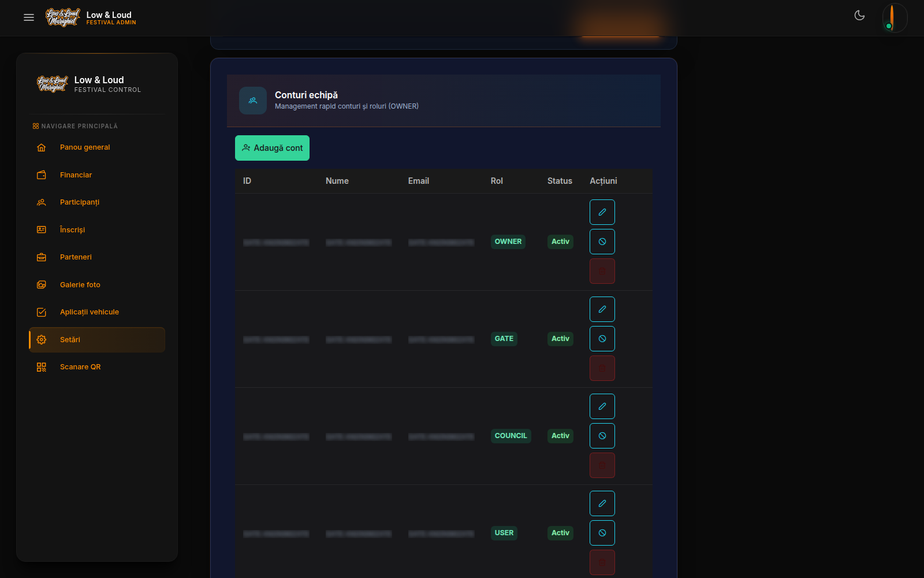Delete the USER account with the red button
This screenshot has height=578, width=924.
[x=602, y=562]
